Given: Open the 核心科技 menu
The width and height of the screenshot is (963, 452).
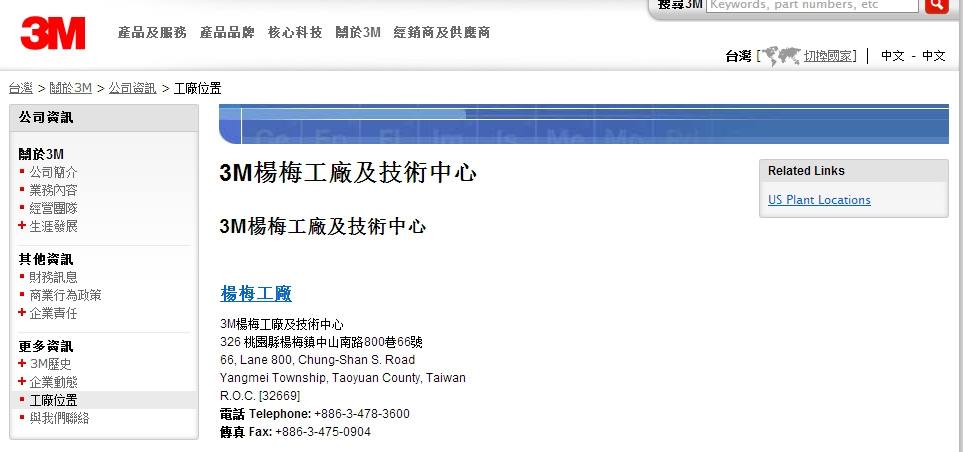Looking at the screenshot, I should pos(295,33).
